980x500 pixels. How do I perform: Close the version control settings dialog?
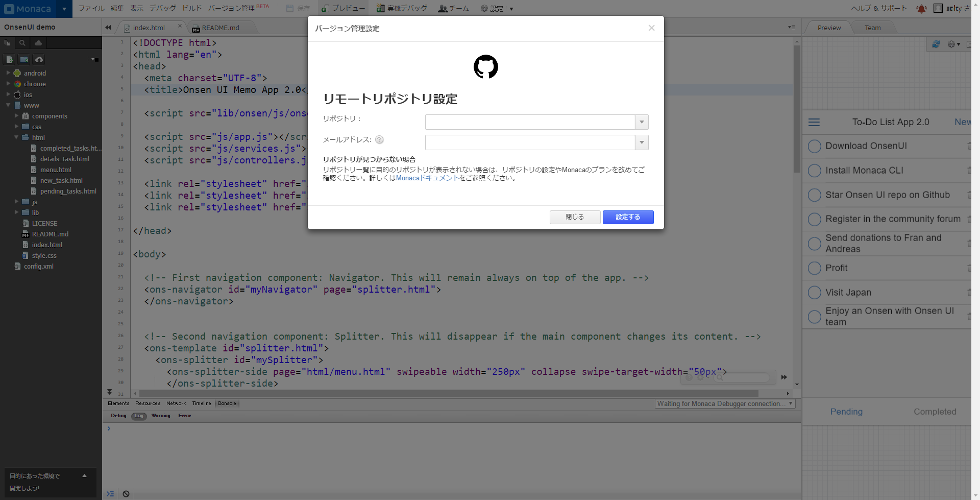(x=652, y=28)
